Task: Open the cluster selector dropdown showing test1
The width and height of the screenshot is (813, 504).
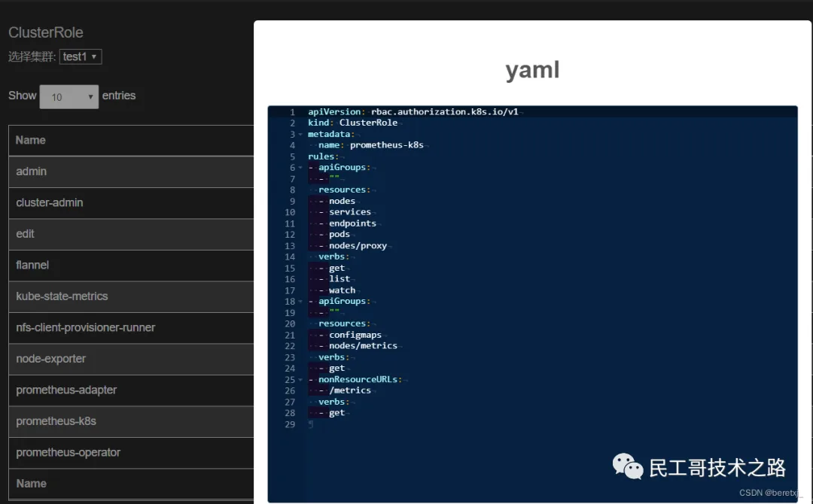Action: click(81, 56)
